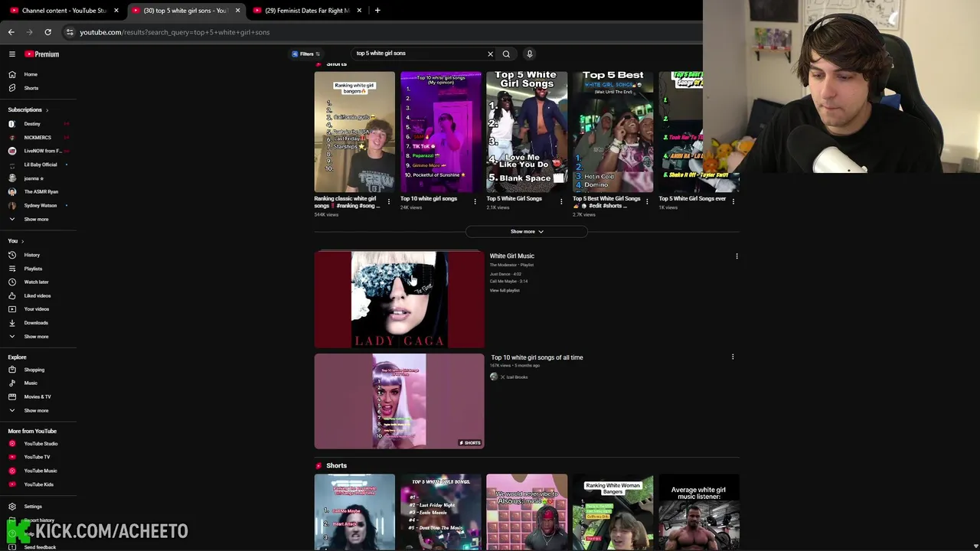The width and height of the screenshot is (980, 551).
Task: Open Lady Gaga White Girl Music playlist thumbnail
Action: tap(399, 299)
